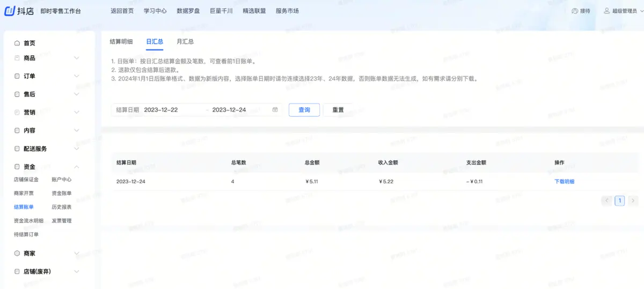This screenshot has width=644, height=289.
Task: Click page number 1 in pagination
Action: tap(620, 201)
